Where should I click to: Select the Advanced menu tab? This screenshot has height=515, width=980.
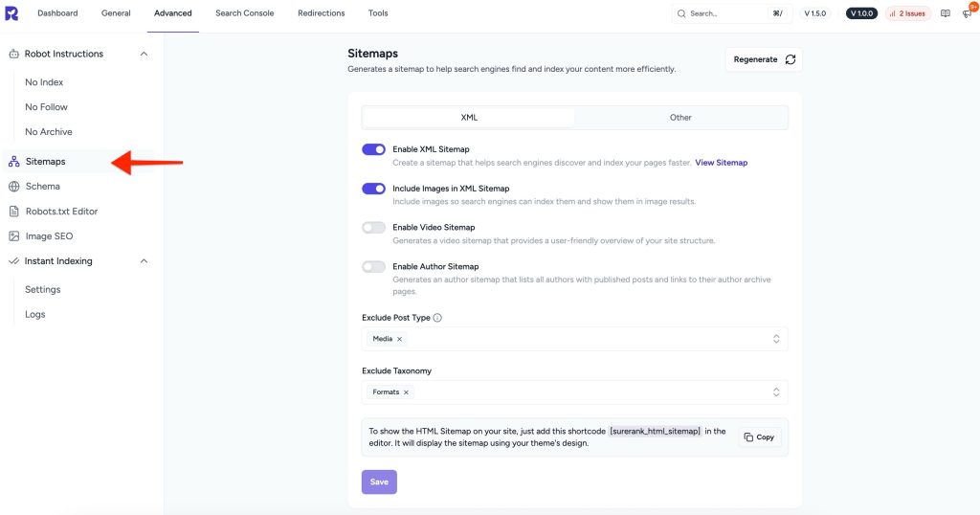tap(172, 13)
